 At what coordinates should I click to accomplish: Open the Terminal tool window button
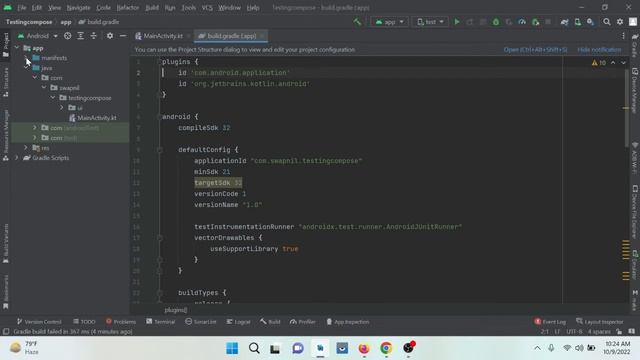point(160,322)
